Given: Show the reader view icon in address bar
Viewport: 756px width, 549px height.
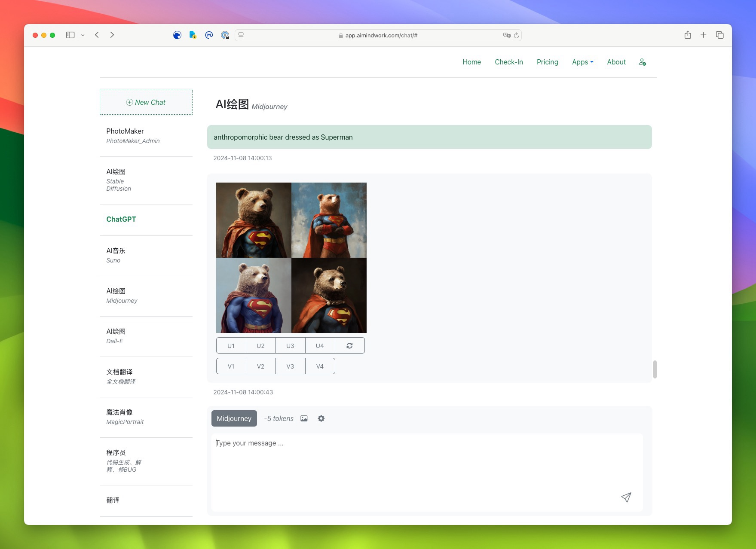Looking at the screenshot, I should click(x=241, y=35).
